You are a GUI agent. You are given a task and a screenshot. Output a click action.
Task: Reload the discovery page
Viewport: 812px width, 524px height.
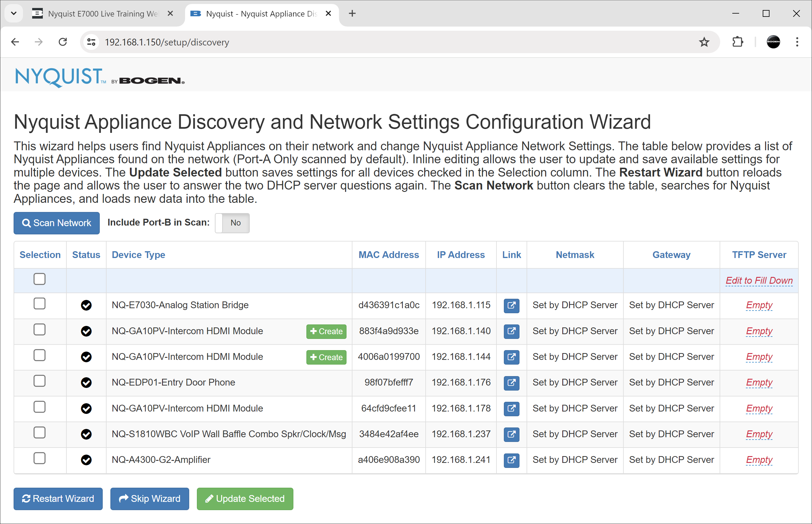(x=63, y=42)
